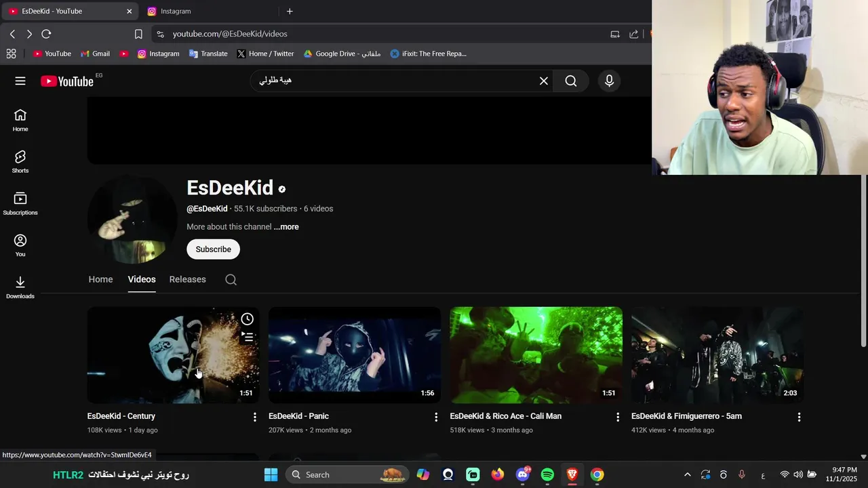Open more options for Century video
Viewport: 868px width, 488px height.
coord(255,418)
